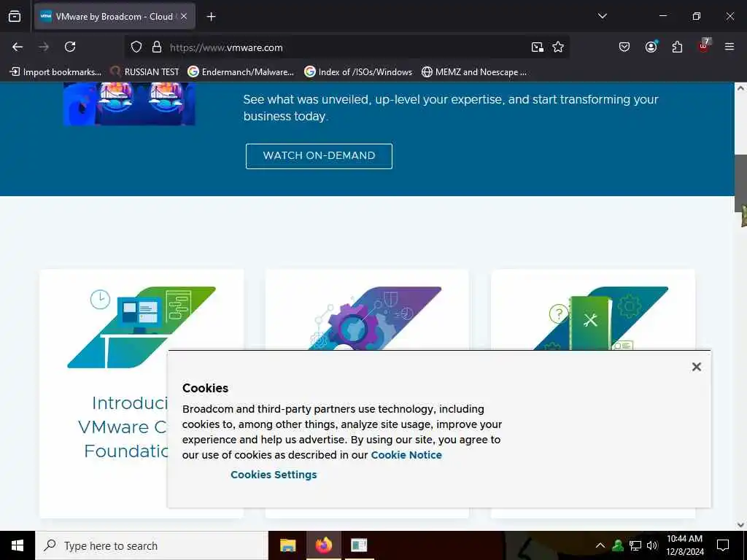Open the Extensions puzzle icon
747x560 pixels.
pos(677,47)
